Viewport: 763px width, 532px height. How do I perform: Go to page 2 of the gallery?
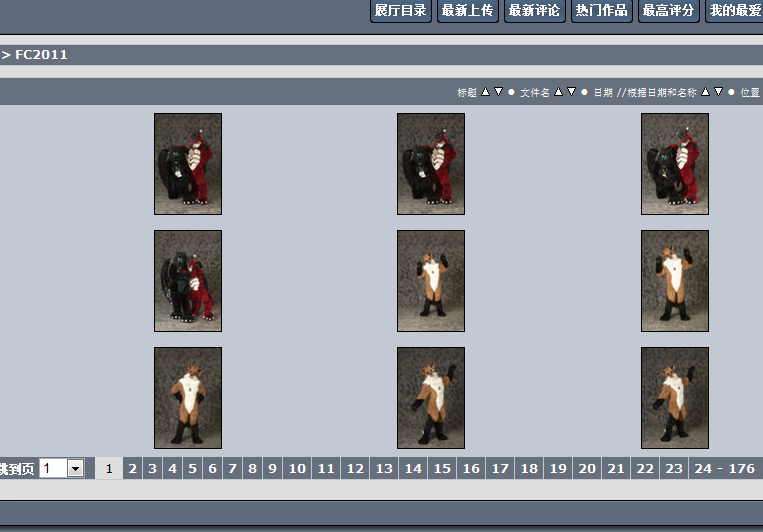(133, 469)
